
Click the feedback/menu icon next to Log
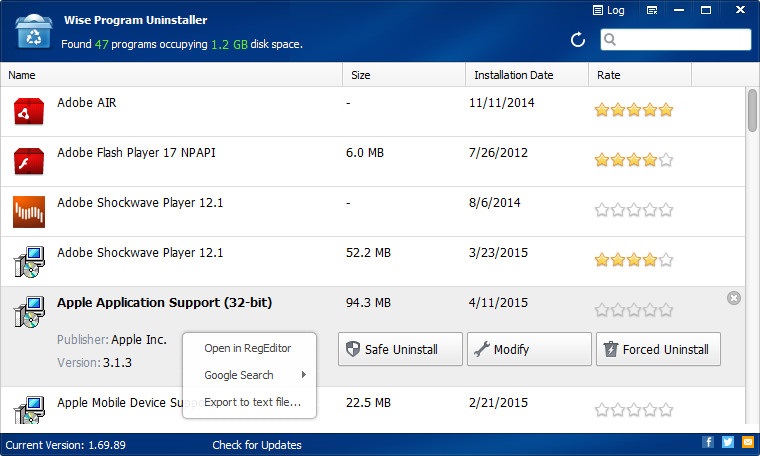coord(652,10)
